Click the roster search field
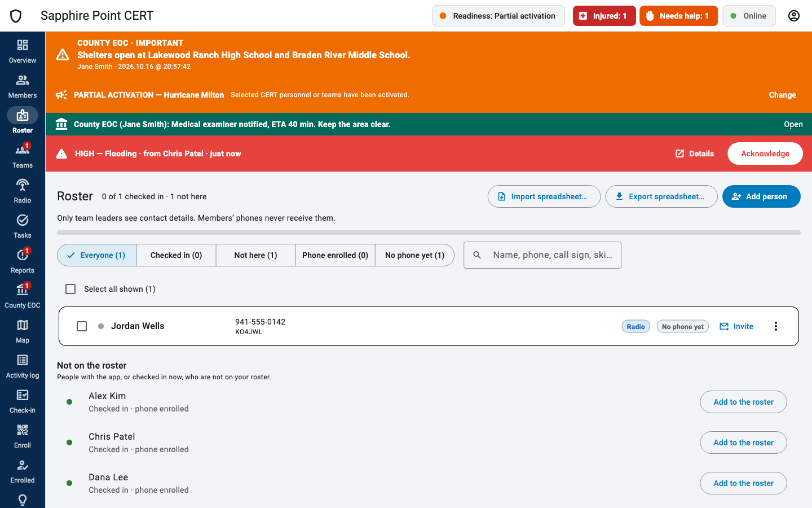 tap(542, 255)
